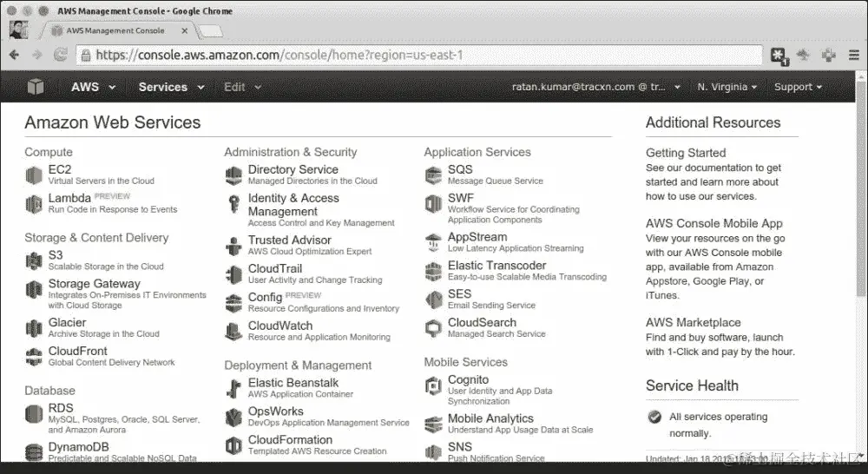Open the N. Virginia region selector

coord(727,87)
